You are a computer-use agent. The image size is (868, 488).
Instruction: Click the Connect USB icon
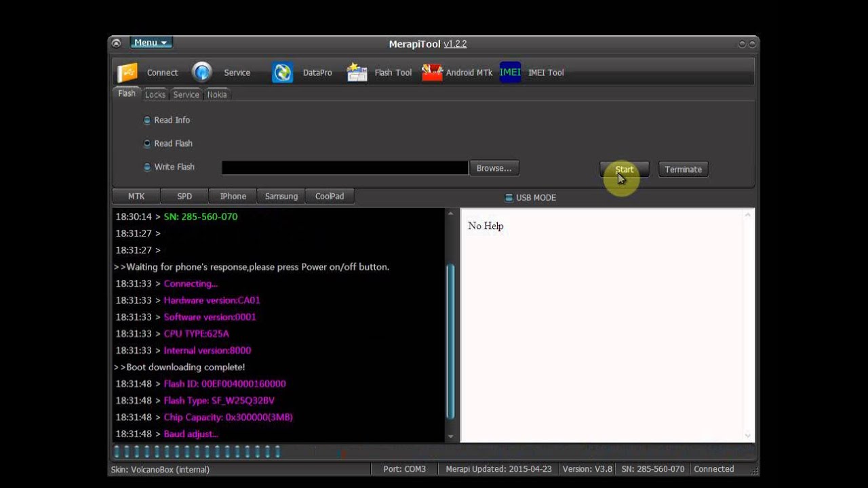click(x=127, y=73)
